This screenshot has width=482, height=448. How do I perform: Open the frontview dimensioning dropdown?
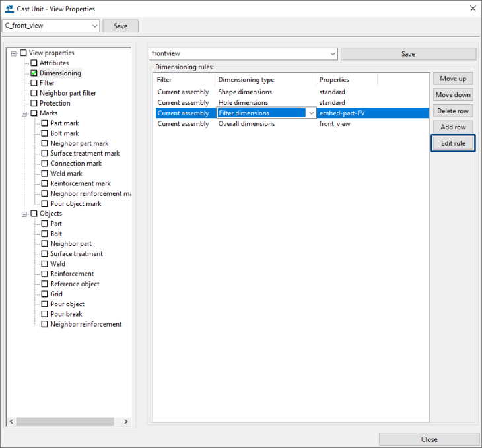331,54
